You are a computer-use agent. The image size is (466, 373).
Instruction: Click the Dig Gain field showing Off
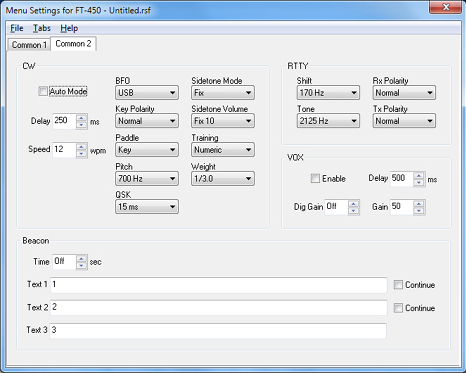336,207
